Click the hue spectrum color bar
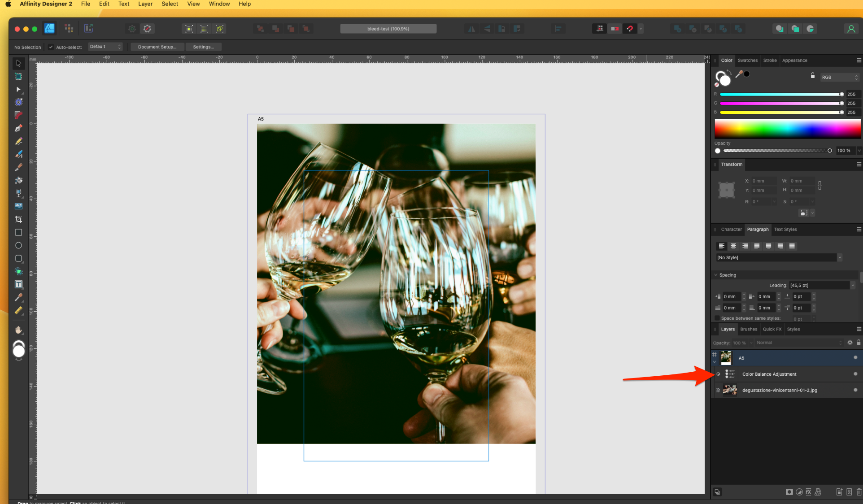Screen dimensions: 863x504 click(787, 129)
